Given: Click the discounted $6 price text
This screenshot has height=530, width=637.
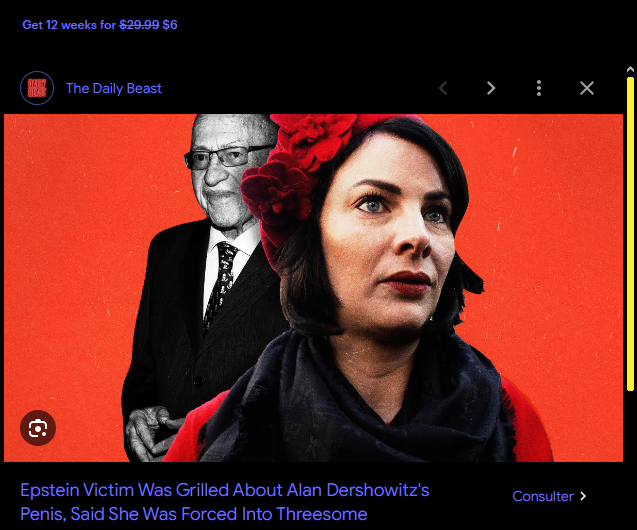Looking at the screenshot, I should coord(170,25).
